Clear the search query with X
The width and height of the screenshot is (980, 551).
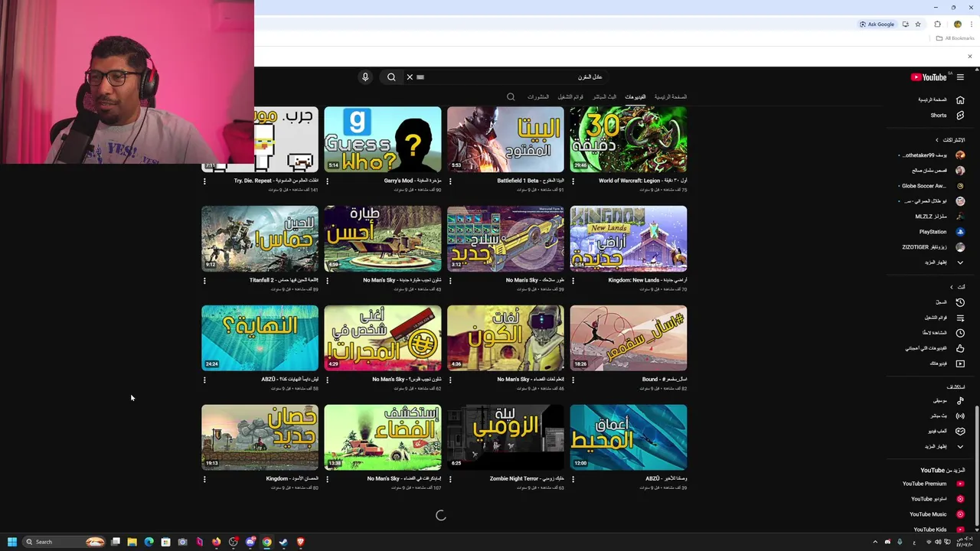point(410,77)
